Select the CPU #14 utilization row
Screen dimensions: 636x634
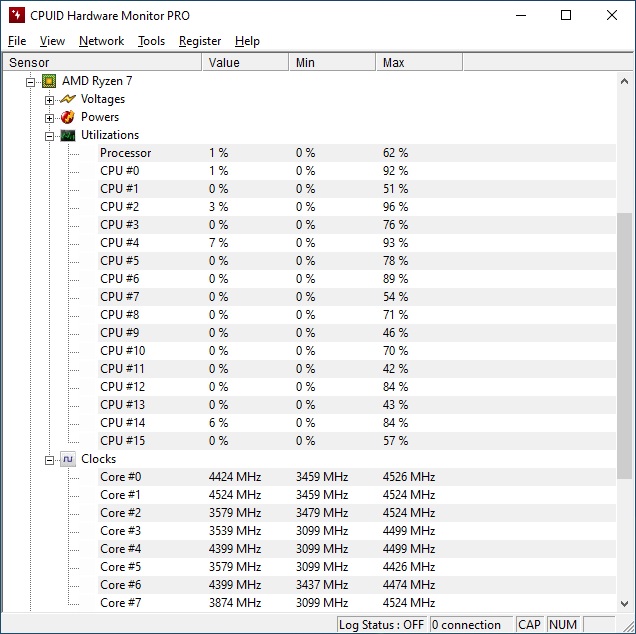point(357,423)
